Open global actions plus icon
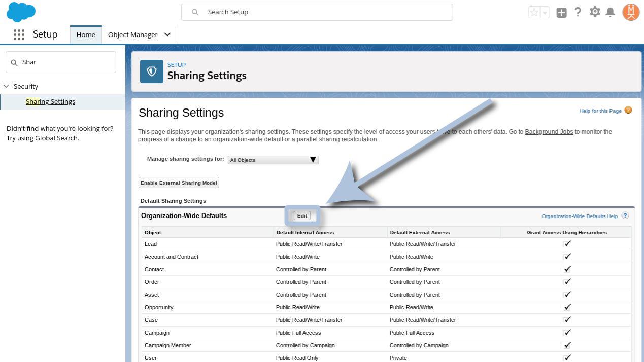 point(561,13)
